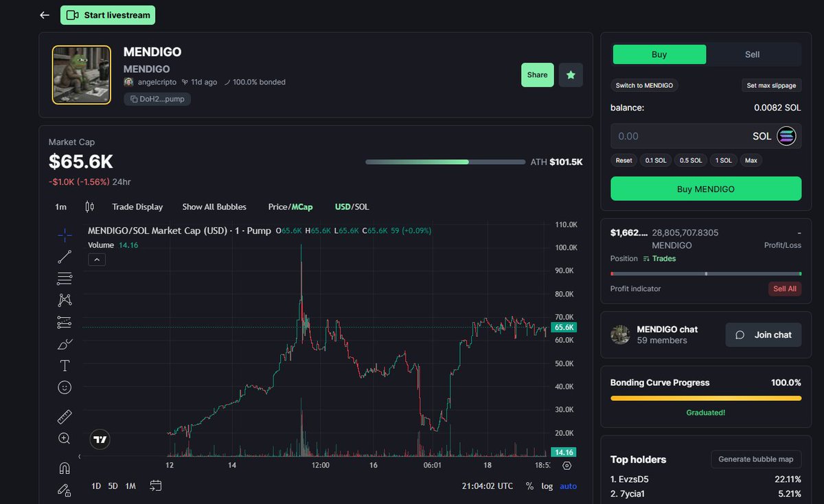The image size is (824, 504).
Task: Open Set max slippage setting
Action: click(771, 85)
